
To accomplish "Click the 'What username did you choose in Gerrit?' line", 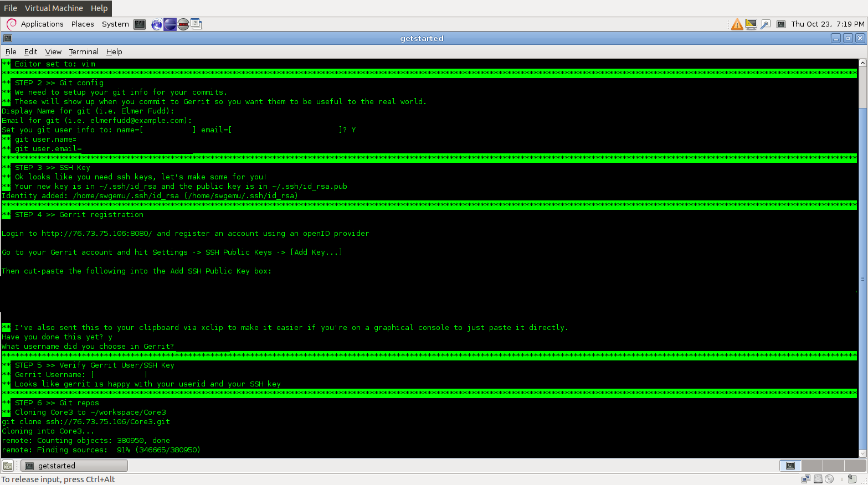I will tap(88, 346).
